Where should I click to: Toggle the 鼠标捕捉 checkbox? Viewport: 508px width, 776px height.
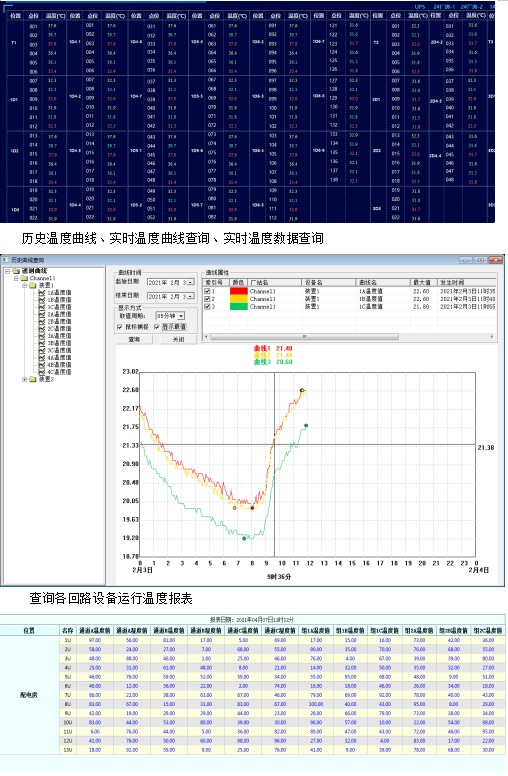click(x=120, y=327)
